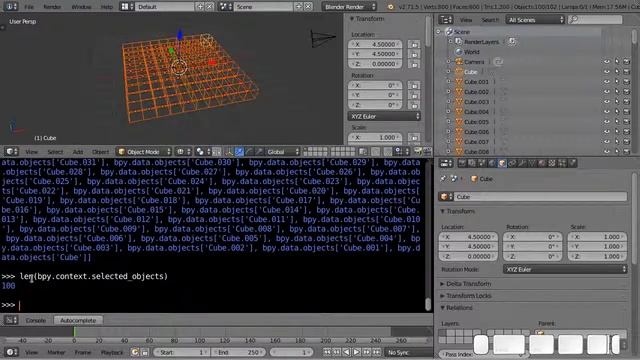This screenshot has height=360, width=640.
Task: Open the No Sync playback dropdown
Action: [x=409, y=352]
